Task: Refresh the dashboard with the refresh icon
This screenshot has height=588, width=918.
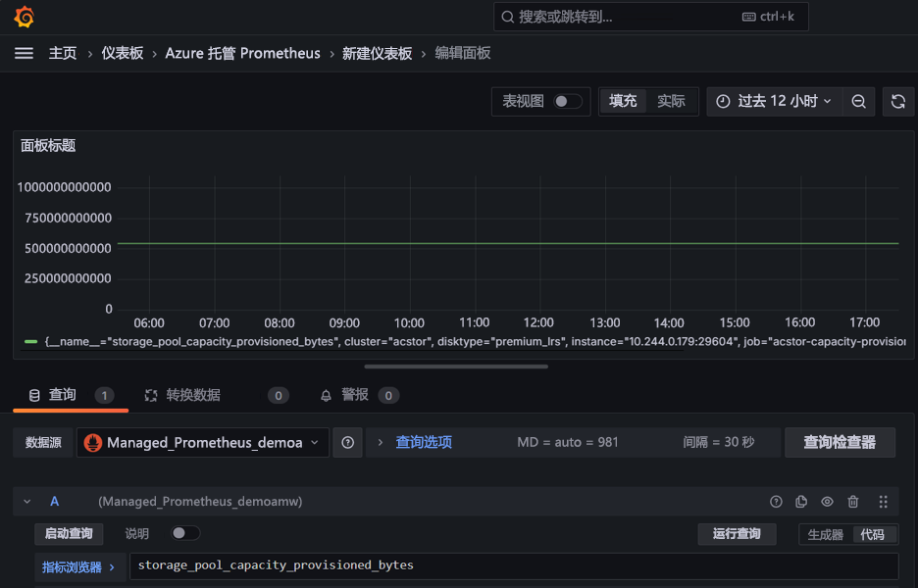Action: [896, 101]
